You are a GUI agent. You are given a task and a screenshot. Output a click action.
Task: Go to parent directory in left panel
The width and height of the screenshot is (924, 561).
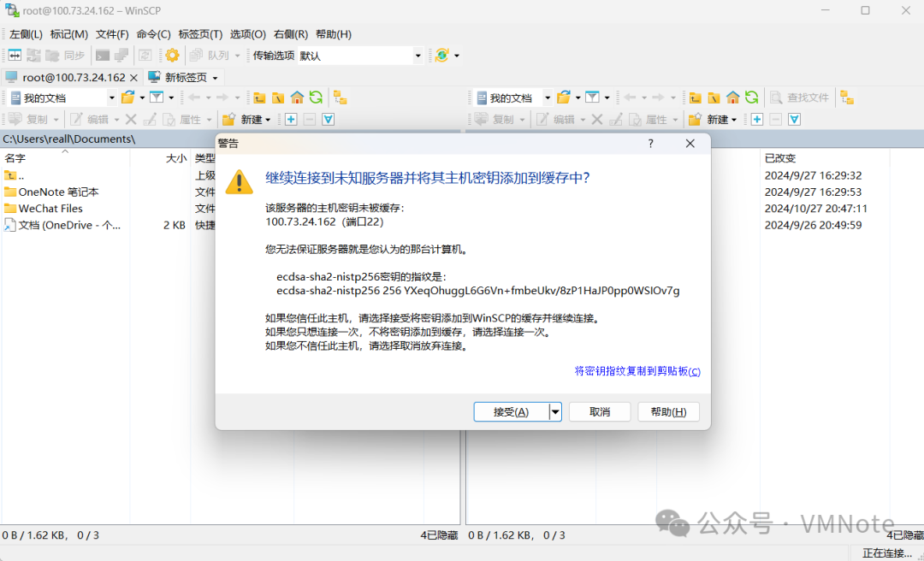pyautogui.click(x=259, y=97)
